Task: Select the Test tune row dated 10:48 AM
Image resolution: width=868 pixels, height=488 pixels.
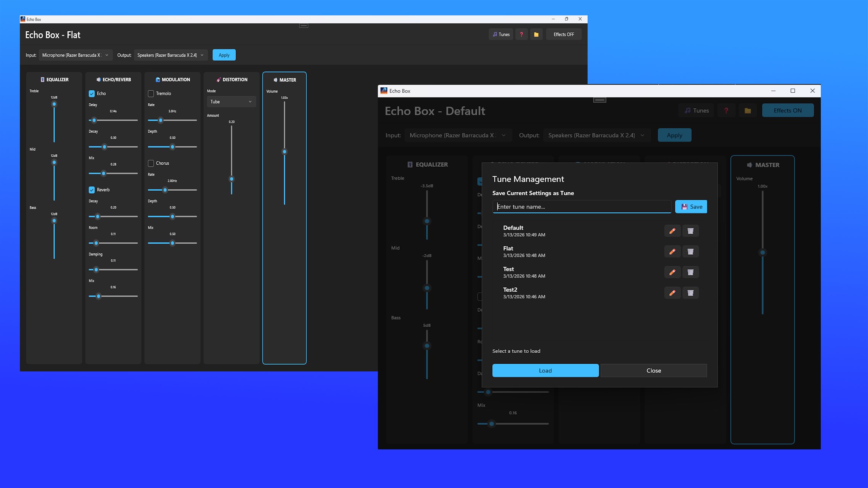Action: point(600,272)
